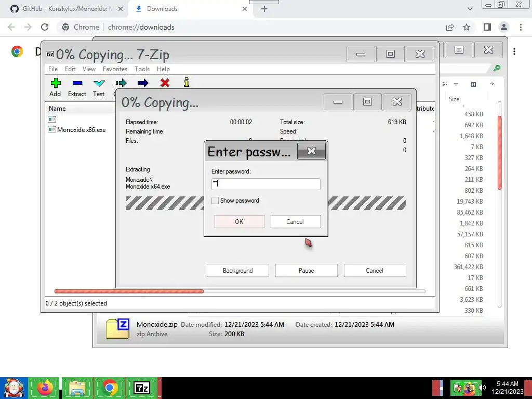Image resolution: width=532 pixels, height=399 pixels.
Task: Cancel the password dialog
Action: coord(295,221)
